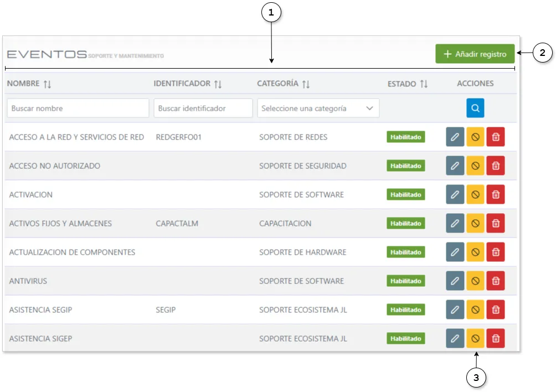Edit the ASISTENCIA SIGEP event
This screenshot has width=556, height=392.
coord(455,338)
